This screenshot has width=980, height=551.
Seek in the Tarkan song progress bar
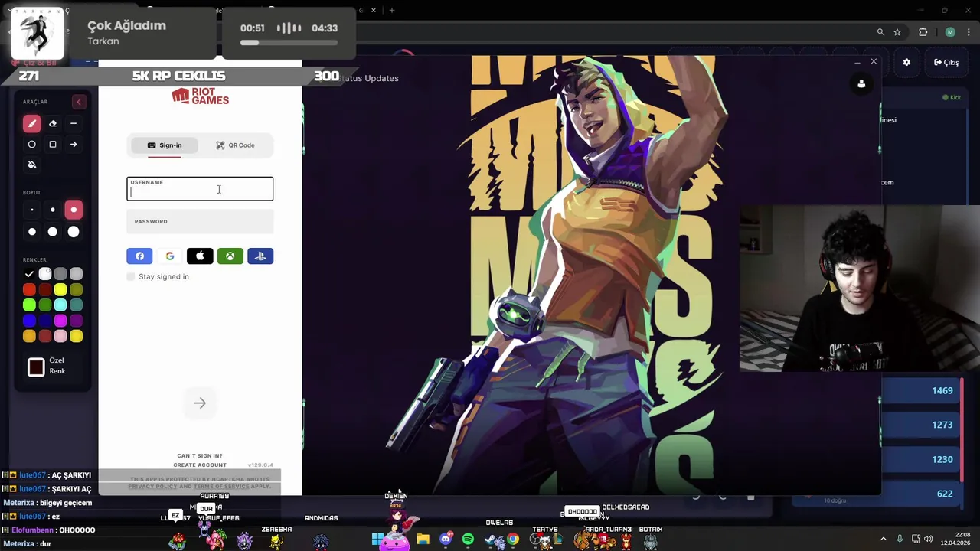click(289, 43)
